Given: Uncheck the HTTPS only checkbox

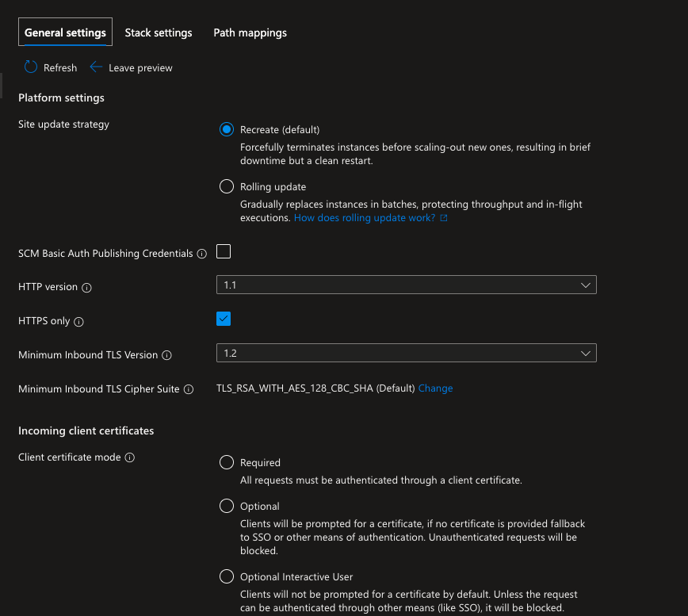Looking at the screenshot, I should (224, 319).
